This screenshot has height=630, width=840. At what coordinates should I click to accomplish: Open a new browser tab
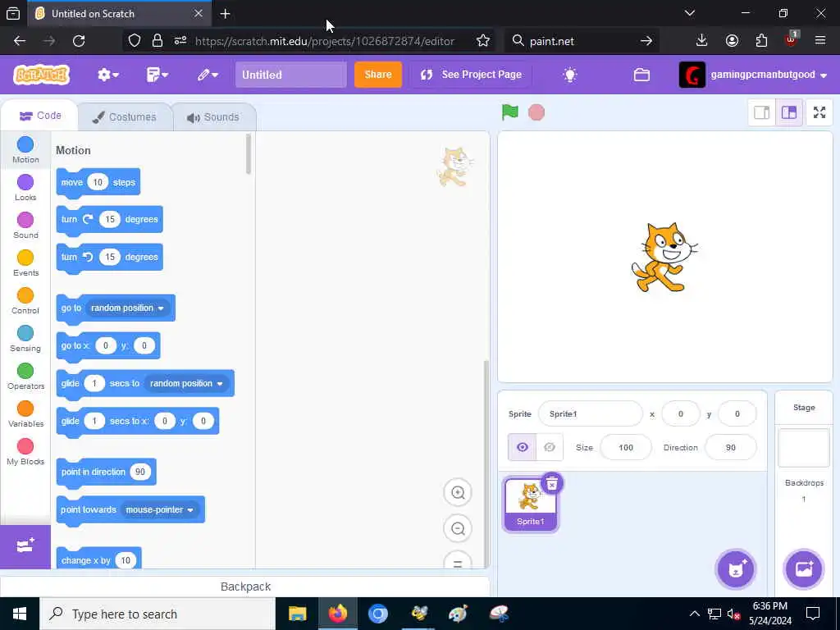[x=225, y=14]
